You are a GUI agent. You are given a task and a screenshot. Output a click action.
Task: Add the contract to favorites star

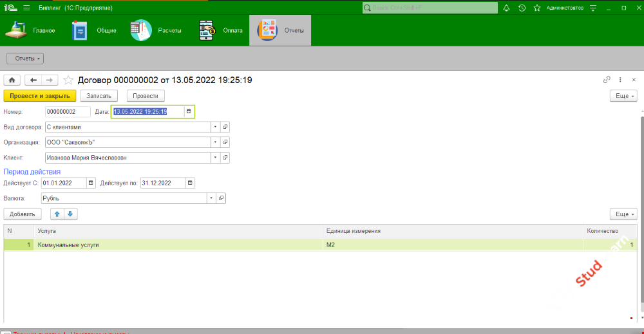[x=68, y=80]
